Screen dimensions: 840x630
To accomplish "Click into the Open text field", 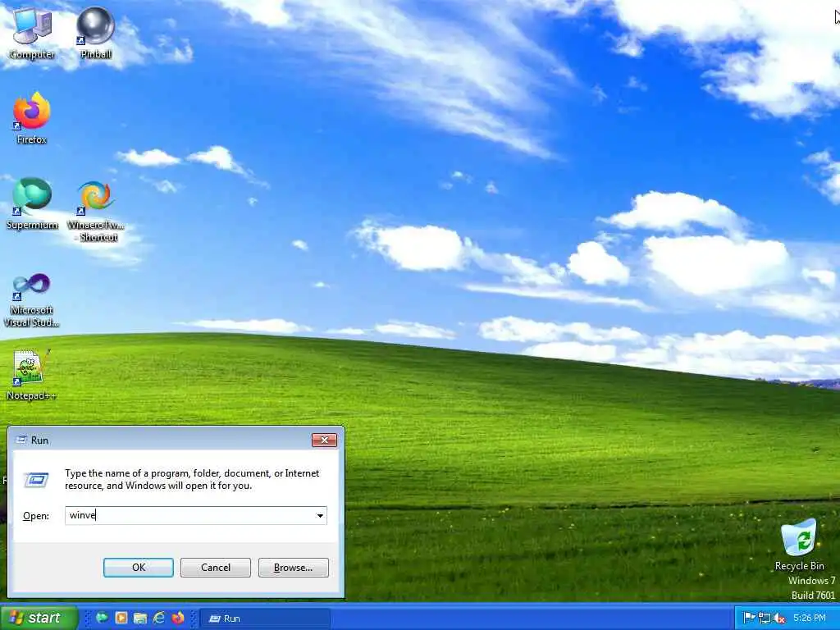I will 195,515.
